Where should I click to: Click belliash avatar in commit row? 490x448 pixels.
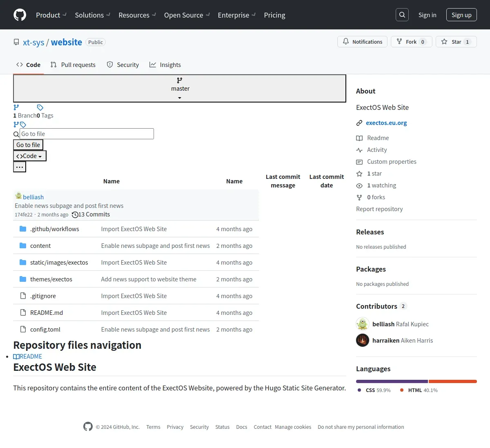pos(18,196)
